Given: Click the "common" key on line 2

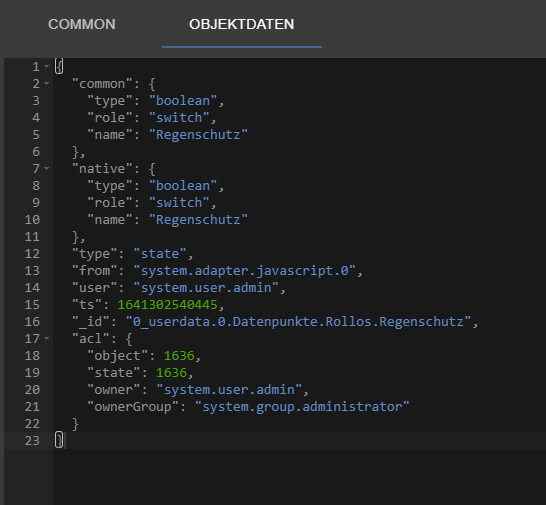Looking at the screenshot, I should coord(102,84).
